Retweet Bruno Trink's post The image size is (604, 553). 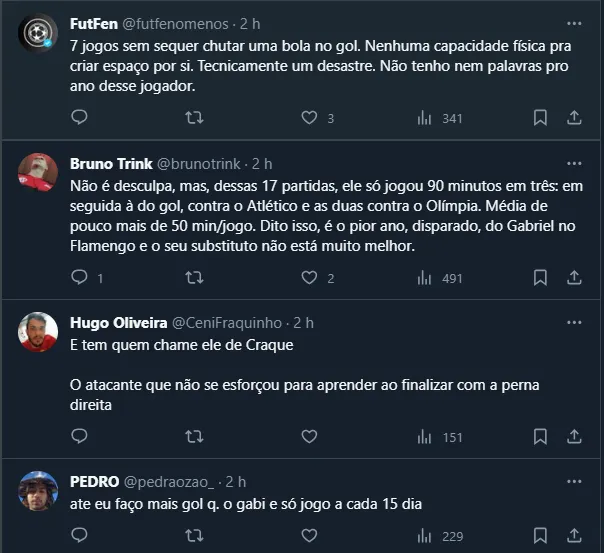(195, 277)
